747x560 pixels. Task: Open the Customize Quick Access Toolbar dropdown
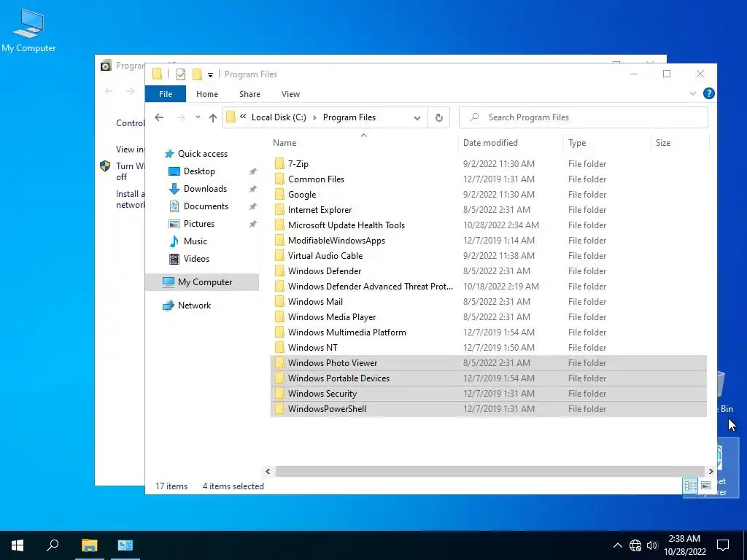[x=210, y=75]
